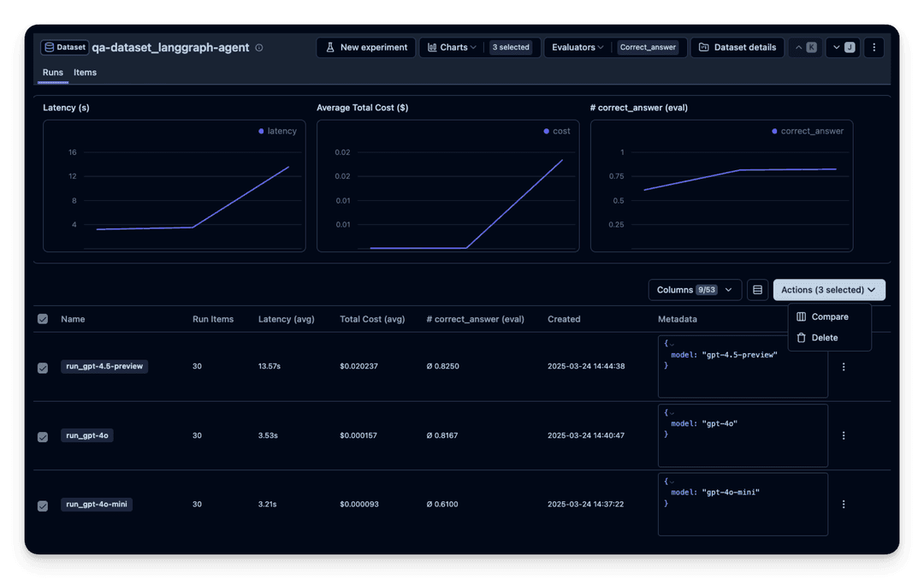The width and height of the screenshot is (924, 579).
Task: Expand the Evaluators dropdown
Action: click(577, 47)
